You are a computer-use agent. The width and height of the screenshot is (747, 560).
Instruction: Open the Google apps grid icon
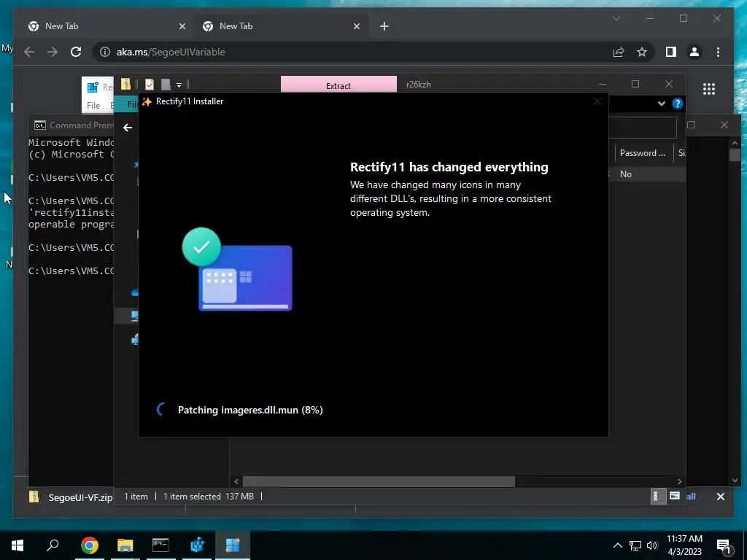709,88
